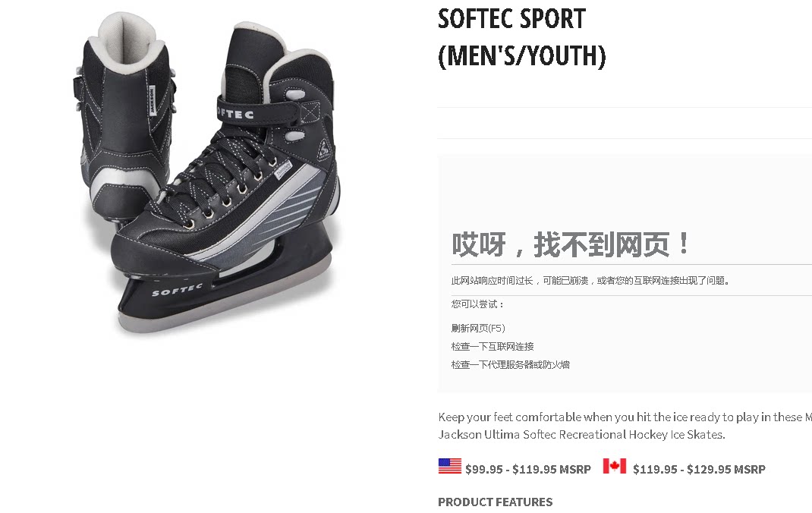Click the Canadian flag icon
812x513 pixels.
pyautogui.click(x=614, y=466)
